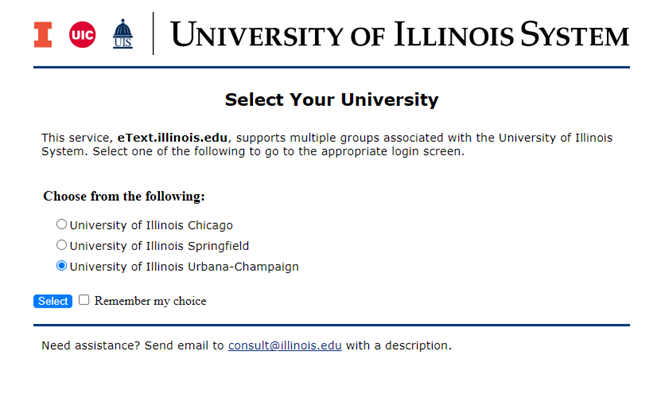Click the blue UIS dome logo
Viewport: 669px width, 394px height.
(x=123, y=34)
